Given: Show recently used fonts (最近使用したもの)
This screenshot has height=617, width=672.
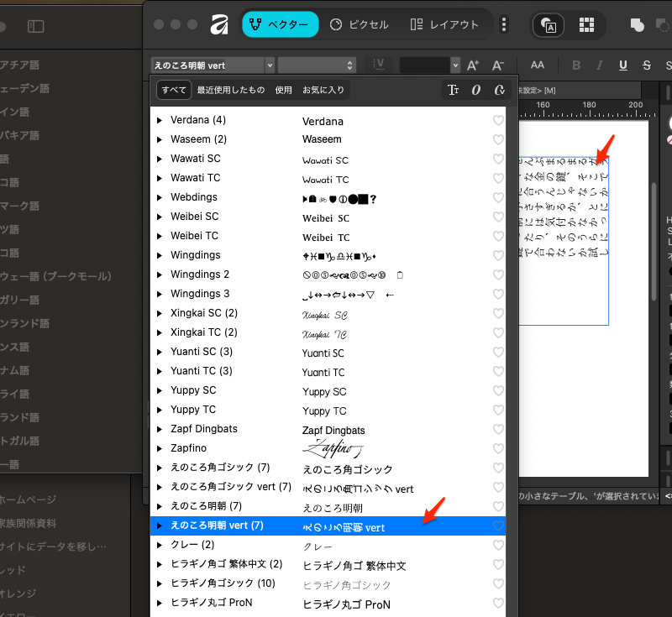Looking at the screenshot, I should (x=230, y=90).
